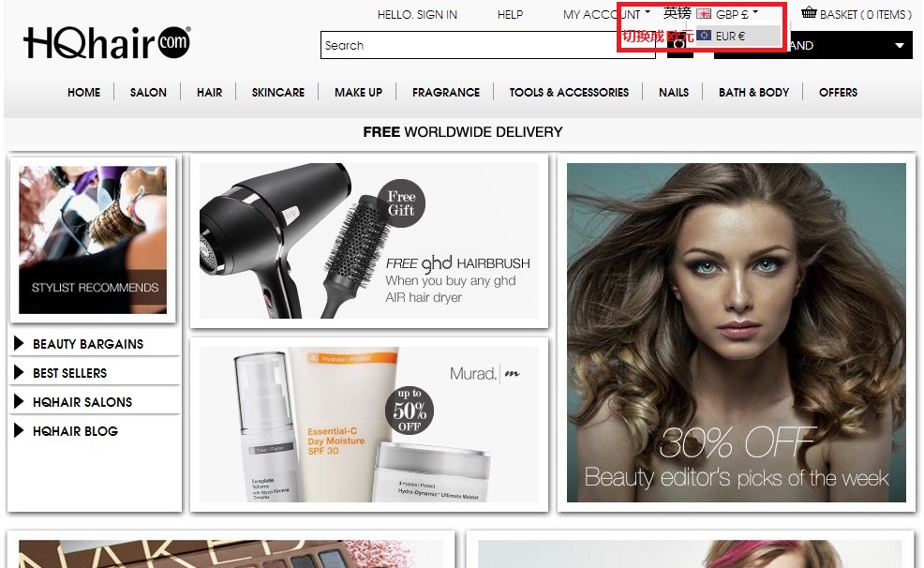Viewport: 924px width, 568px height.
Task: Open the HAIR menu
Action: tap(209, 93)
